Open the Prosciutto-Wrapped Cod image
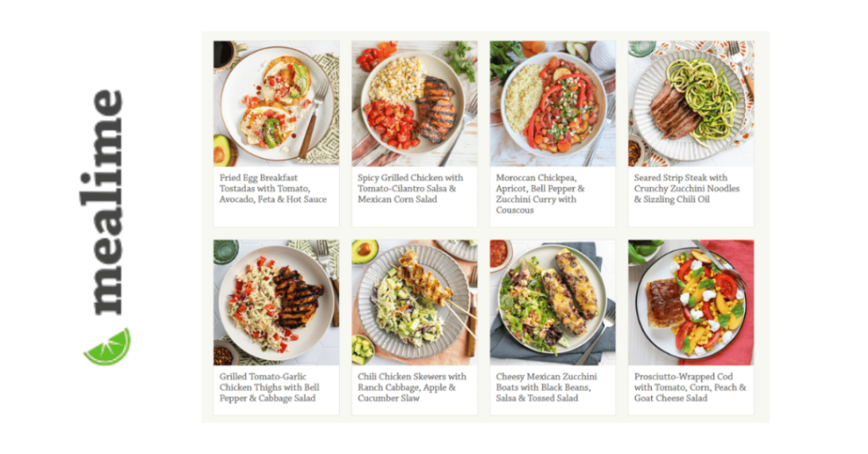This screenshot has width=868, height=454. tap(691, 302)
